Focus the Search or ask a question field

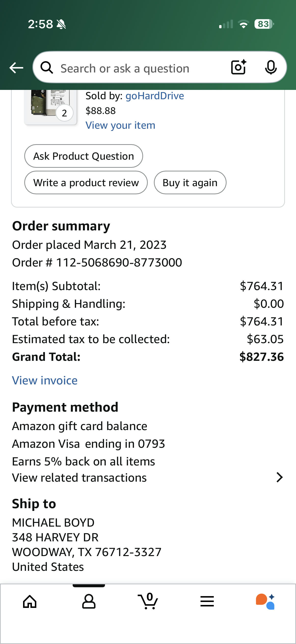[x=140, y=68]
